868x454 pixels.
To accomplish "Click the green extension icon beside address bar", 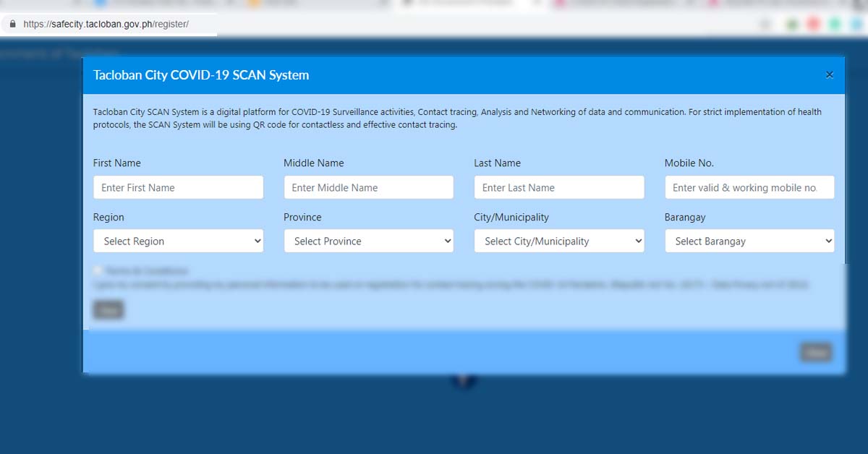I will [791, 23].
